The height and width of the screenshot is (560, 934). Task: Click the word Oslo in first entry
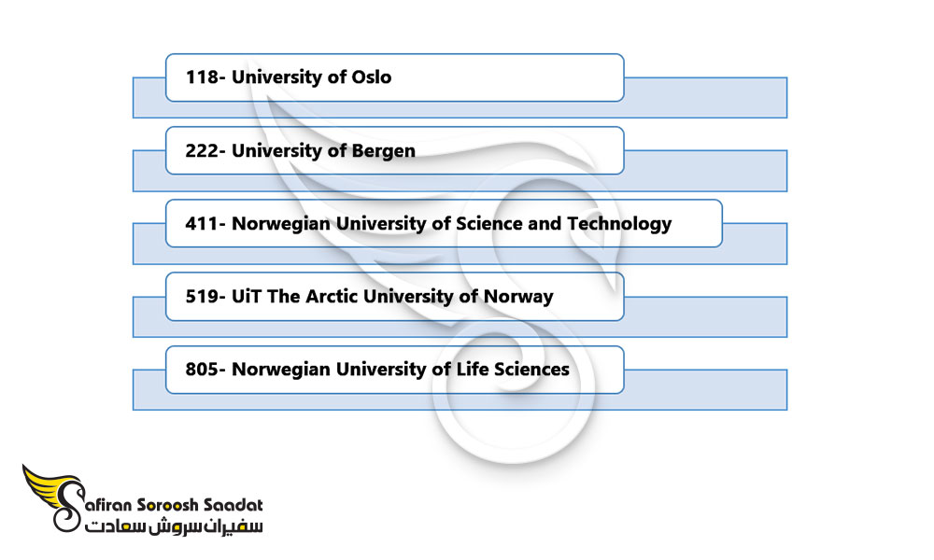372,77
